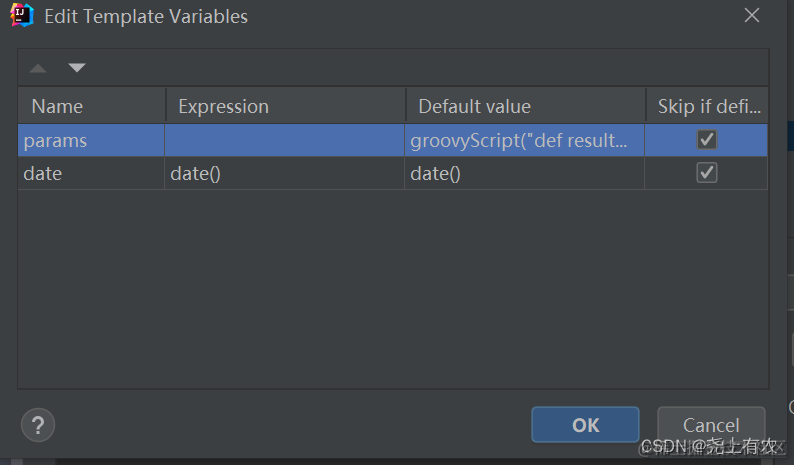Edit the empty Expression cell for params
The image size is (794, 465).
tap(285, 140)
